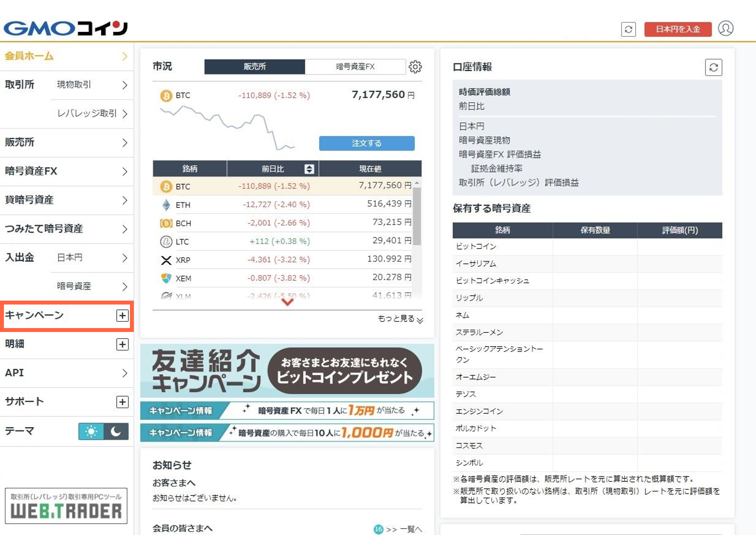This screenshot has width=756, height=535.
Task: Click the ETH diamond icon
Action: (166, 204)
